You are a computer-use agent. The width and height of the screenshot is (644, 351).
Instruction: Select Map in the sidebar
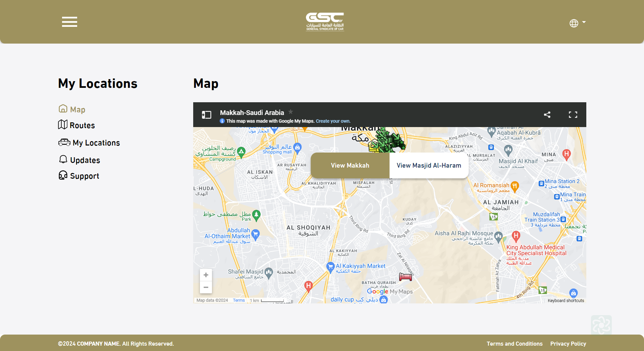tap(72, 109)
